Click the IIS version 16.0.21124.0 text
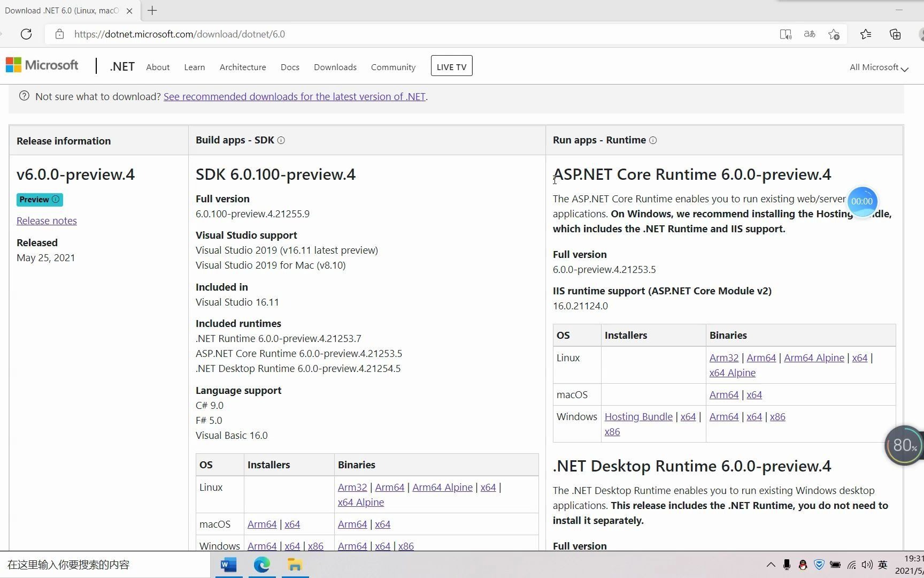 (580, 306)
